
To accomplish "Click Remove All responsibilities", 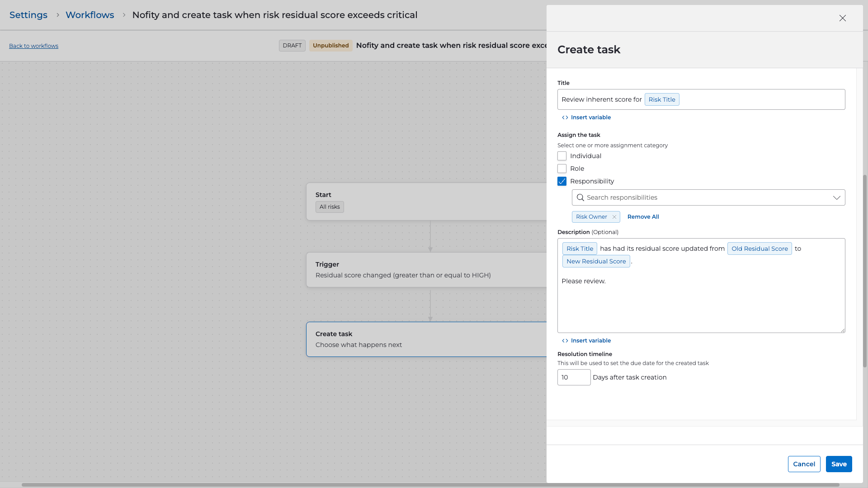I will pyautogui.click(x=643, y=217).
